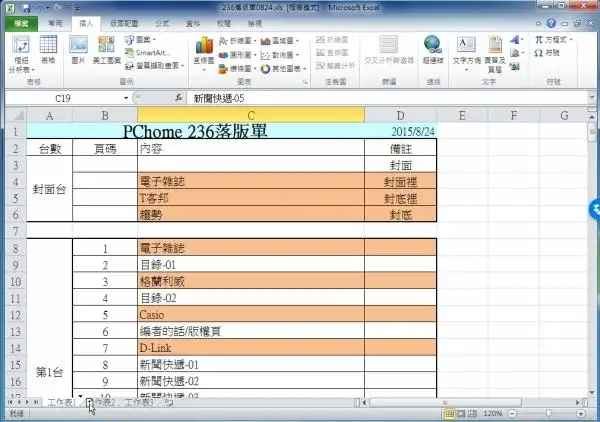Click the 120% zoom level
The image size is (600, 422).
(x=492, y=414)
